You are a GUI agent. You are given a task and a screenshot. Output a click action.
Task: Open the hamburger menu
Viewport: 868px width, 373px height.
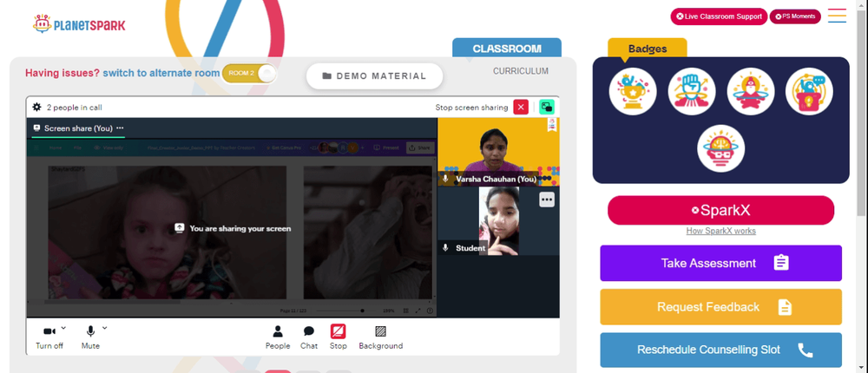837,16
